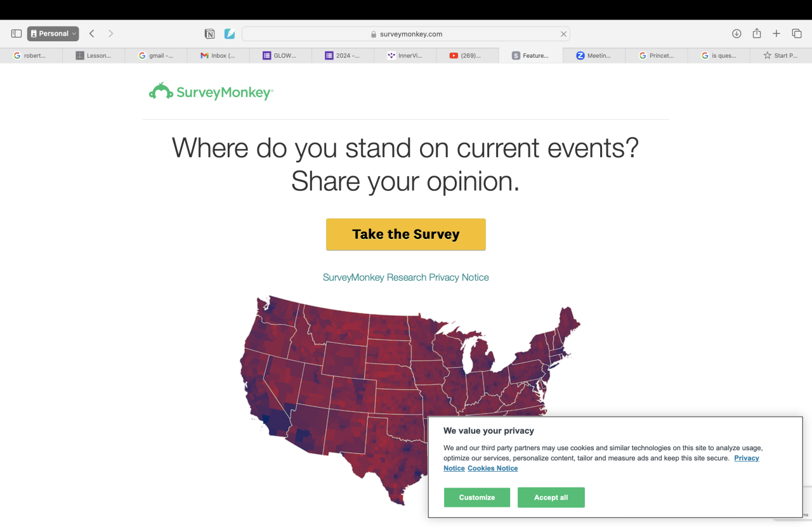This screenshot has width=812, height=527.
Task: Switch to the Gmail Inbox tab
Action: 218,56
